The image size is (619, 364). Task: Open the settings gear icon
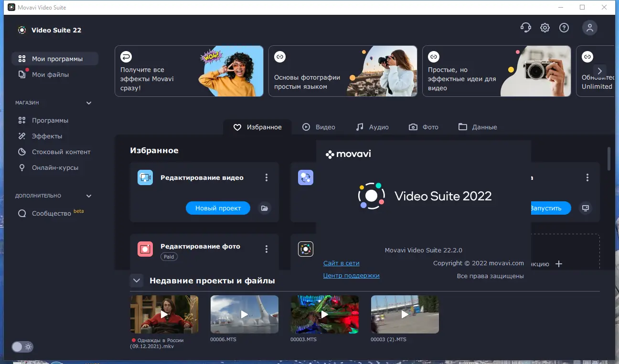pyautogui.click(x=544, y=28)
